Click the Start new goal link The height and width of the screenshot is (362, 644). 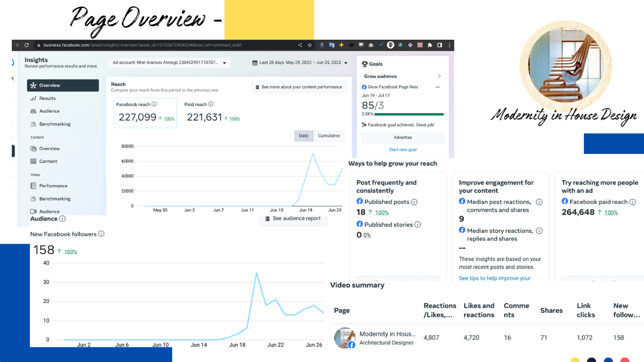tap(403, 150)
